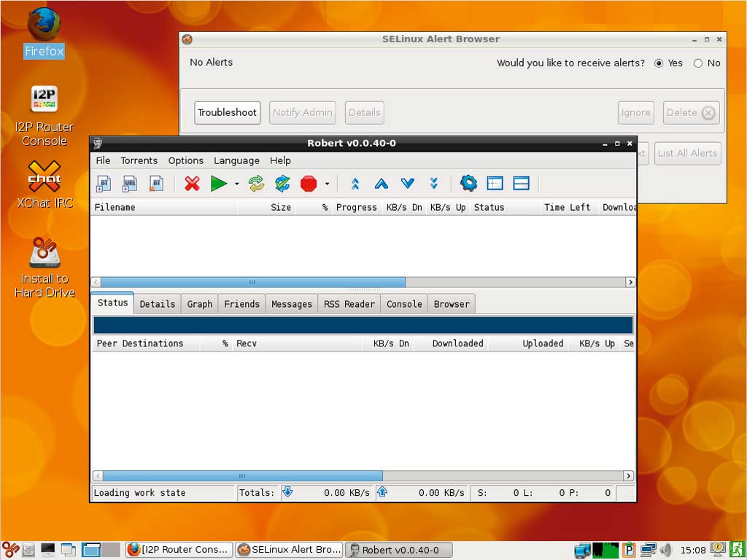747x560 pixels.
Task: Click the add torrent file (BT plus) toolbar icon
Action: tap(104, 183)
